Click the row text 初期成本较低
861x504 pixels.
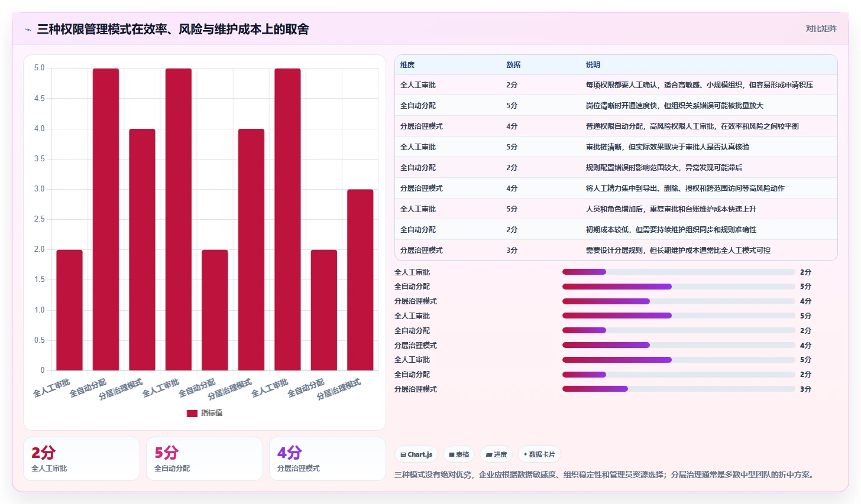tap(607, 230)
